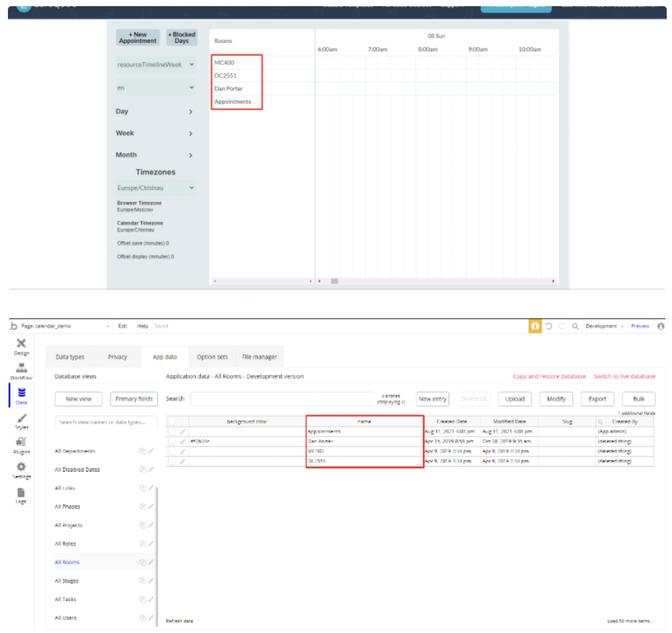The width and height of the screenshot is (672, 633).
Task: Go to the Styles section icon
Action: [x=21, y=421]
